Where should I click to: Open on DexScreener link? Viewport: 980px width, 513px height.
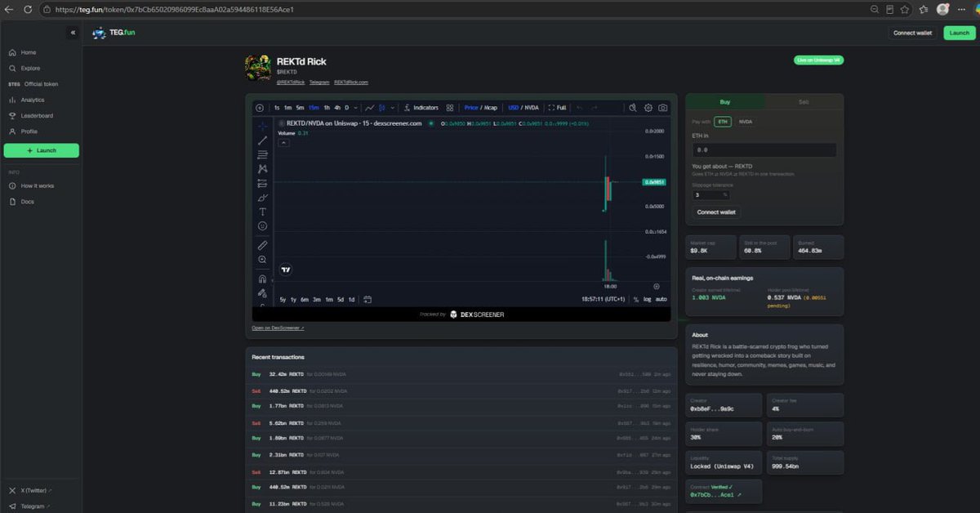click(278, 328)
